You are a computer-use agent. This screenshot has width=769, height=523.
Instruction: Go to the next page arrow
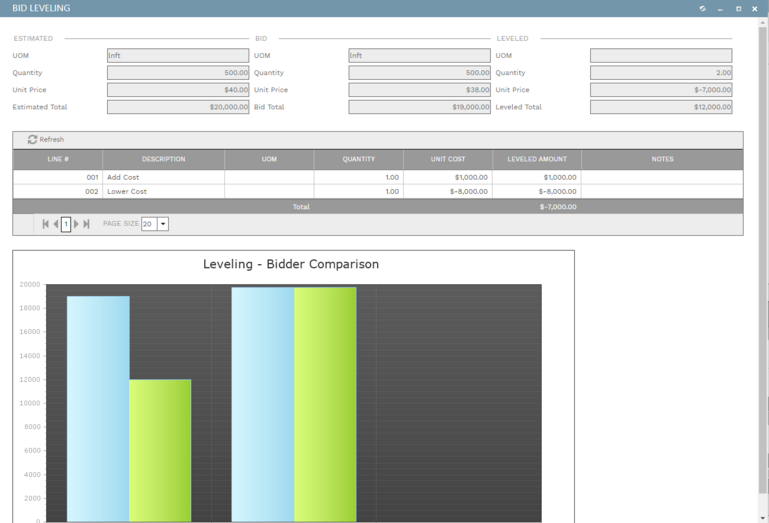[76, 224]
